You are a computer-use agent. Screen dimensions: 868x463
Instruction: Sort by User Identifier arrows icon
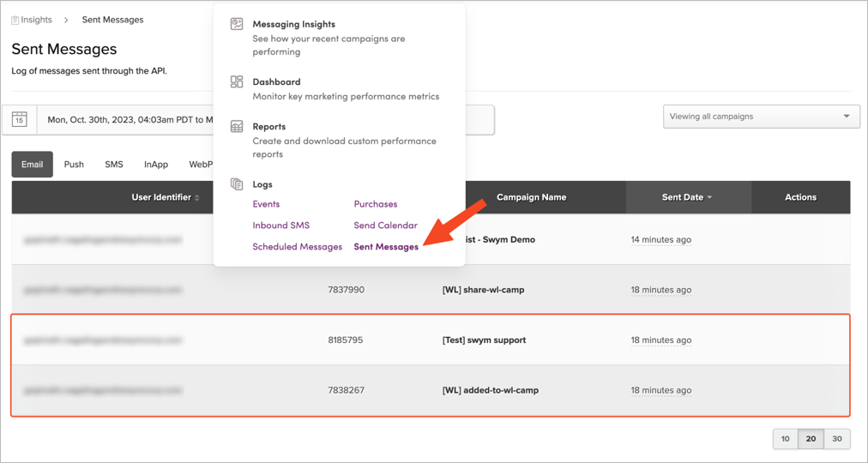pos(197,197)
